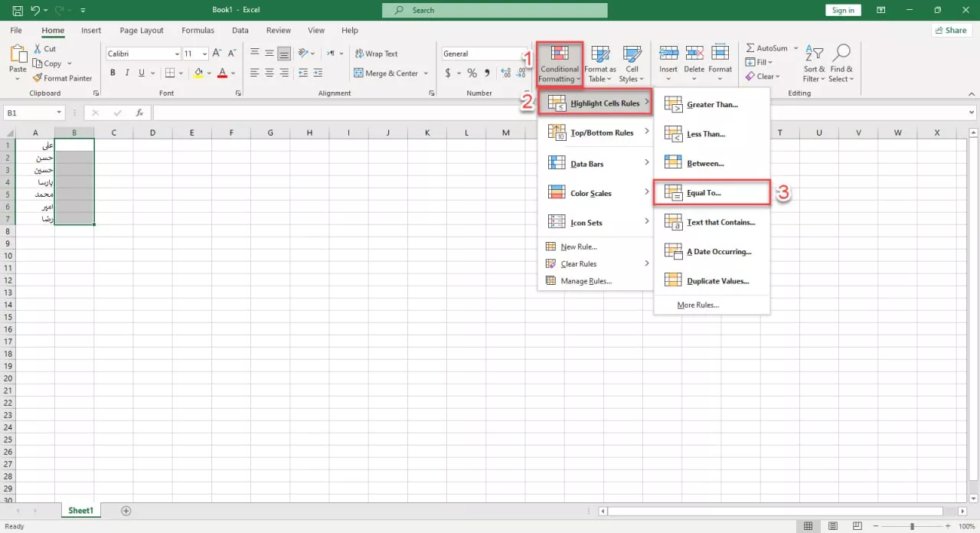Switch to the Insert ribbon tab
The image size is (980, 533).
coord(91,31)
